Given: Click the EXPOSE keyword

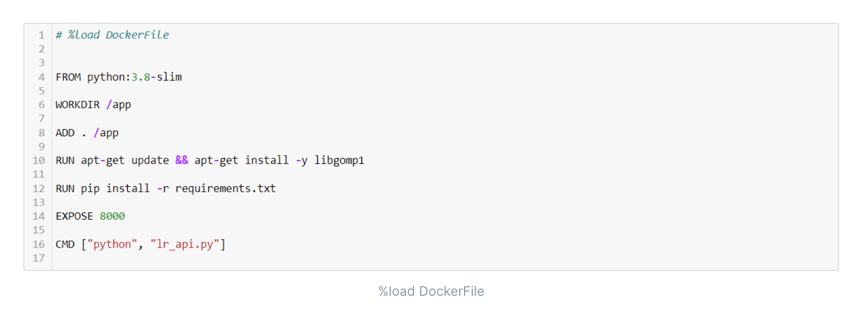Looking at the screenshot, I should click(x=74, y=216).
